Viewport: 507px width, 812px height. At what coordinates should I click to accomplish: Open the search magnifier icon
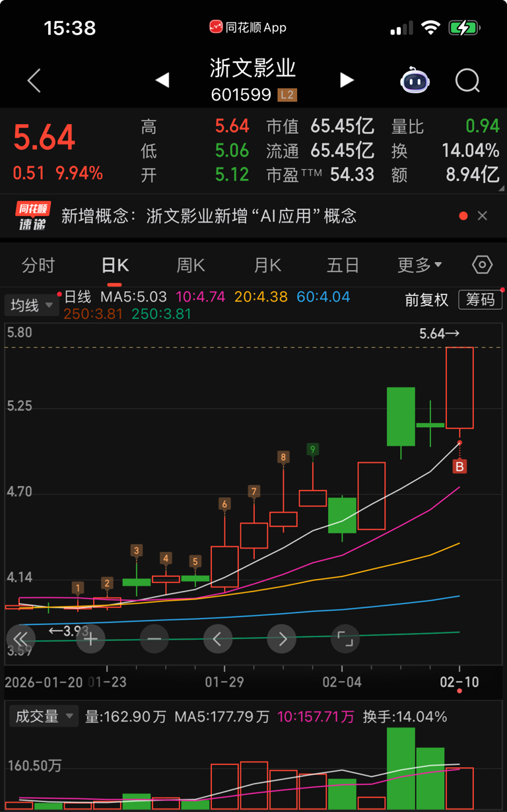[468, 81]
